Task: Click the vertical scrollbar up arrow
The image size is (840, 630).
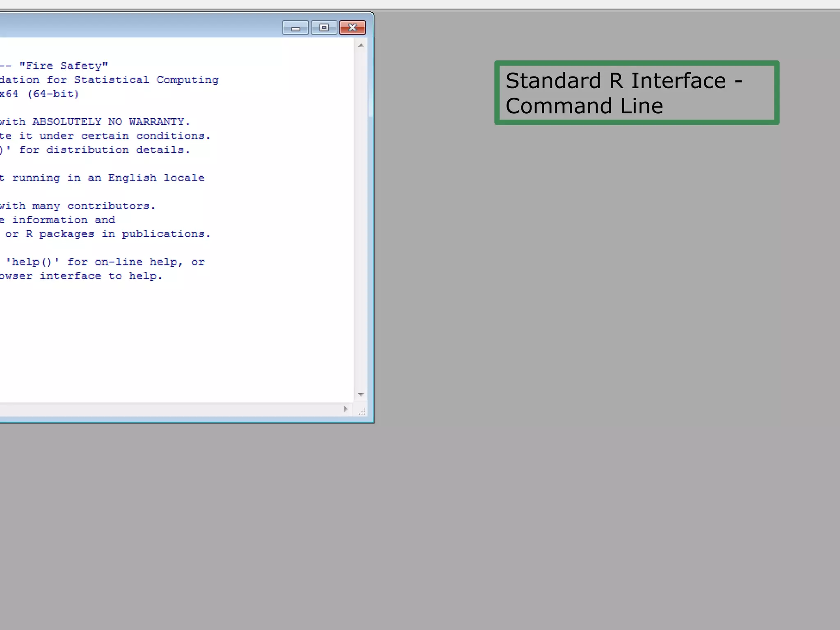Action: [x=361, y=46]
